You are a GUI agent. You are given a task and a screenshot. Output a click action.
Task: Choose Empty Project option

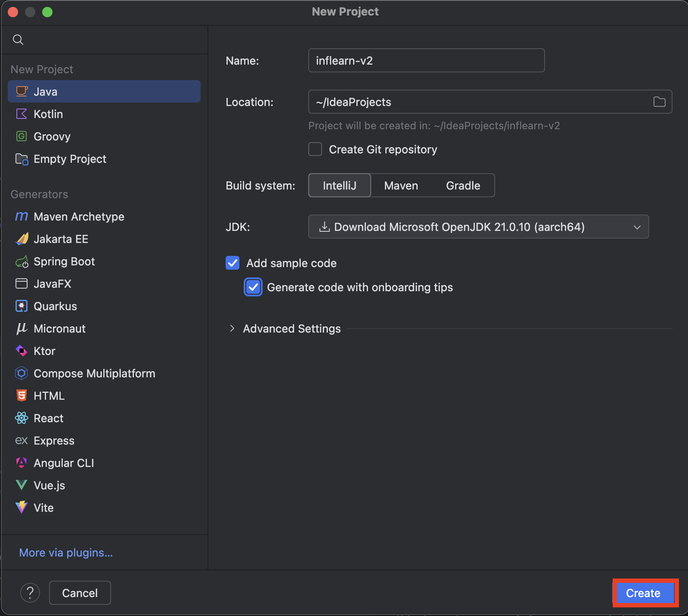click(x=104, y=159)
